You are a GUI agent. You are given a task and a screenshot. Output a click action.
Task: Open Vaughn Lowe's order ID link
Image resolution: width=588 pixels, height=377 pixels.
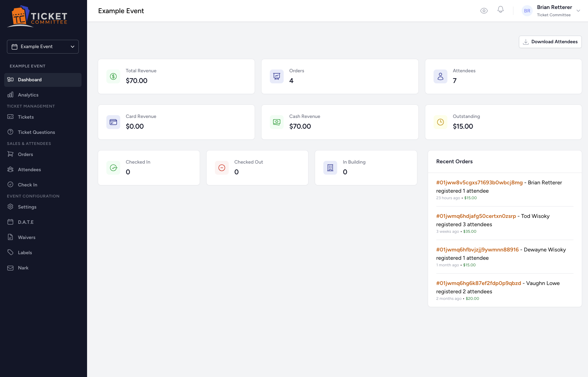(x=478, y=283)
